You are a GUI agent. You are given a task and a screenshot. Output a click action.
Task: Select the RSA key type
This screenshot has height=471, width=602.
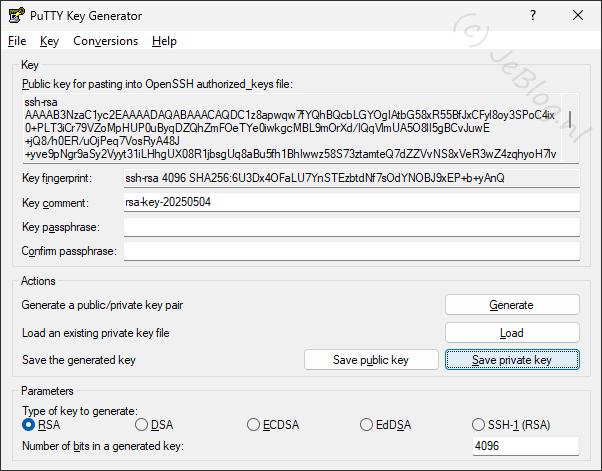(x=29, y=425)
